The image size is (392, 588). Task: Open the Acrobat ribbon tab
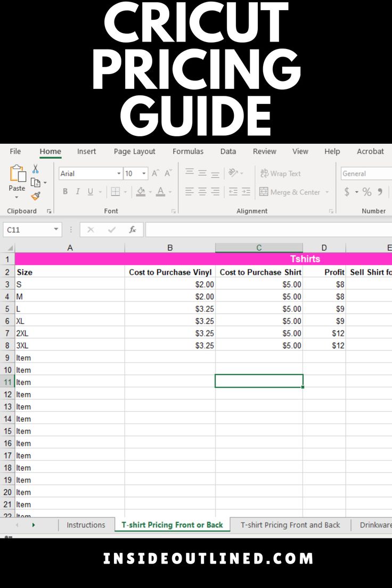(x=370, y=151)
